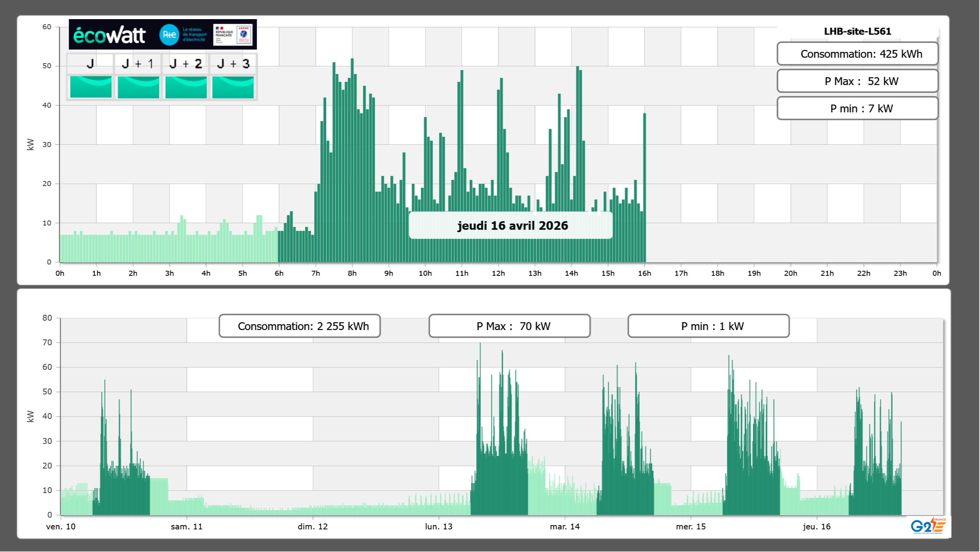Select the J day signal tile

[91, 87]
